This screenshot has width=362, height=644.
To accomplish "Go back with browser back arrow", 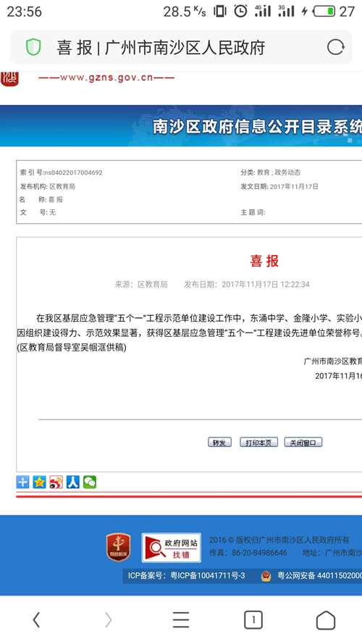I will pyautogui.click(x=36, y=620).
